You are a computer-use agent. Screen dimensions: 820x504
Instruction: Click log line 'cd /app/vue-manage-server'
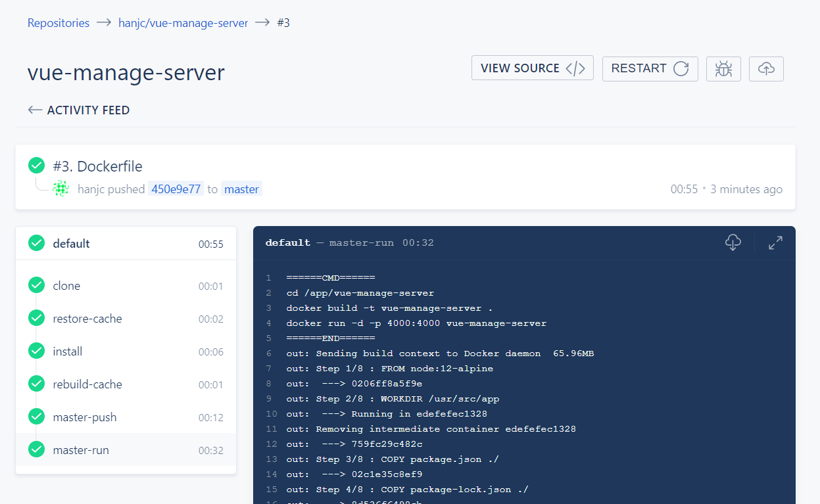tap(360, 293)
